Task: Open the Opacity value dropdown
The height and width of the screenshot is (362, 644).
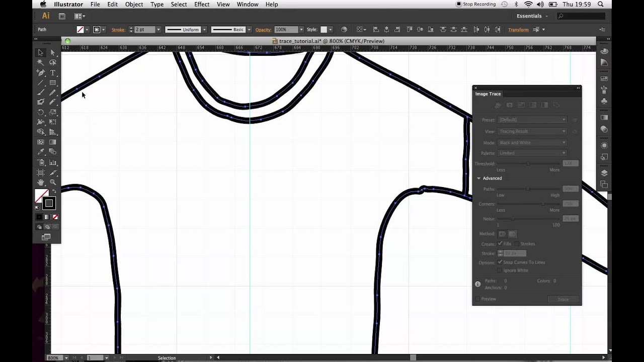Action: 301,30
